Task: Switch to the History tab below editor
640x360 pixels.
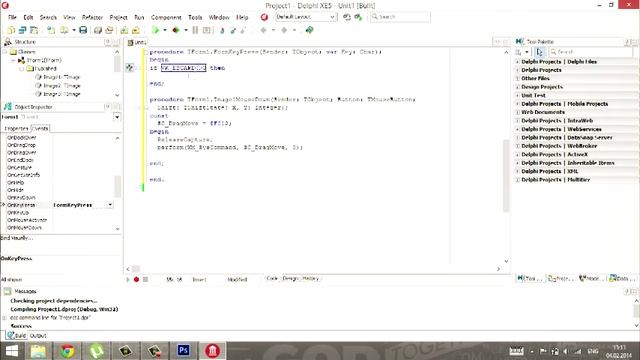Action: [311, 278]
